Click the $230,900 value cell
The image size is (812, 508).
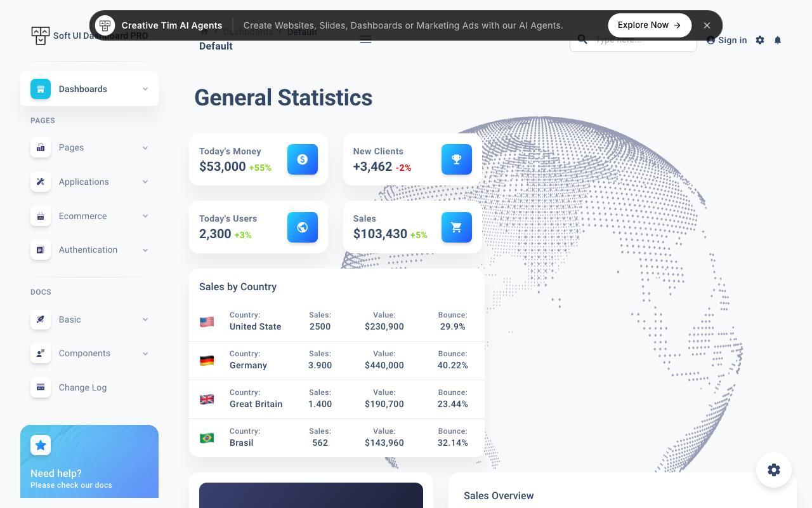(384, 326)
